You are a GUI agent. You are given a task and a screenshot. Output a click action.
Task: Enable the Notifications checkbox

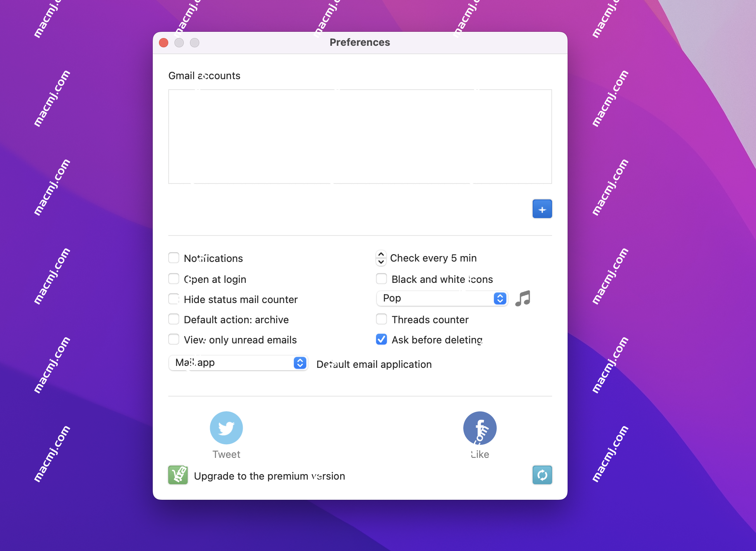(174, 258)
